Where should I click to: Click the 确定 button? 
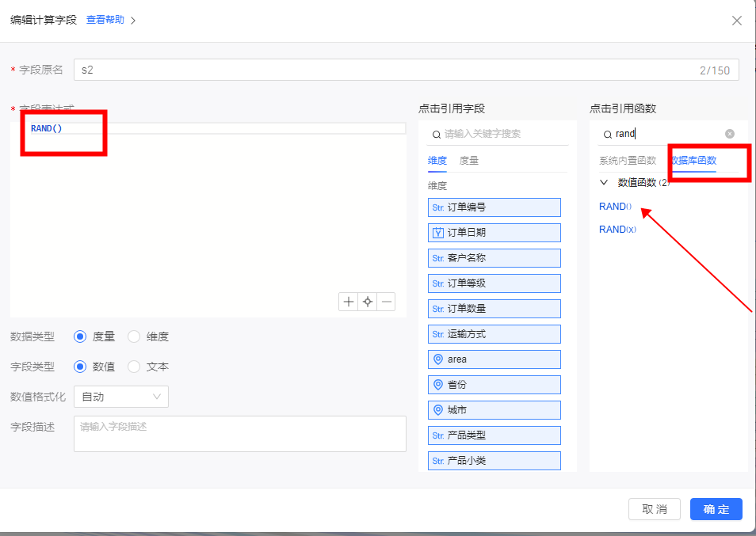point(716,509)
